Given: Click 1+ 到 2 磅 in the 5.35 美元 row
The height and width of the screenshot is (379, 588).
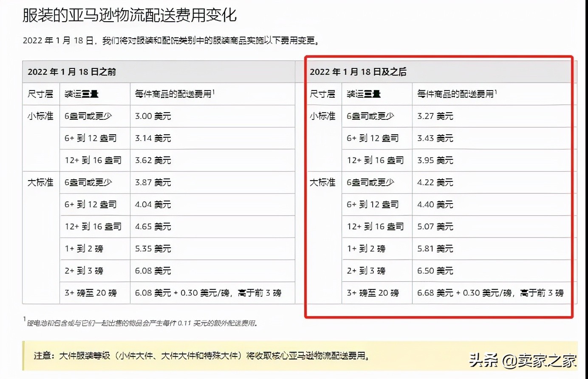Looking at the screenshot, I should coord(84,249).
